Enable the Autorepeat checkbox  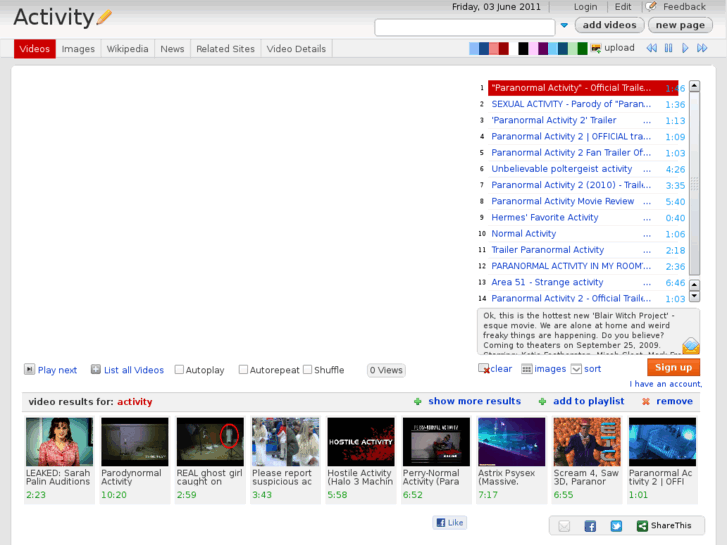243,370
